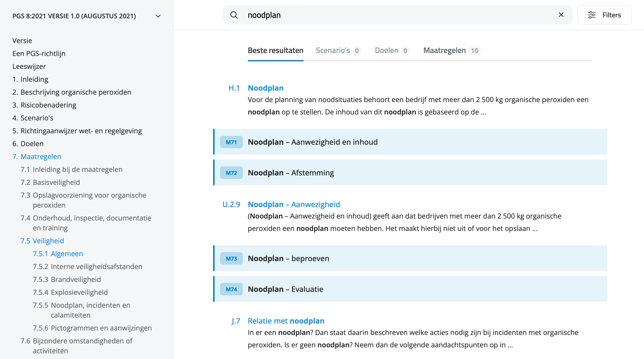The height and width of the screenshot is (359, 644).
Task: Click the search magnifier icon
Action: click(234, 15)
